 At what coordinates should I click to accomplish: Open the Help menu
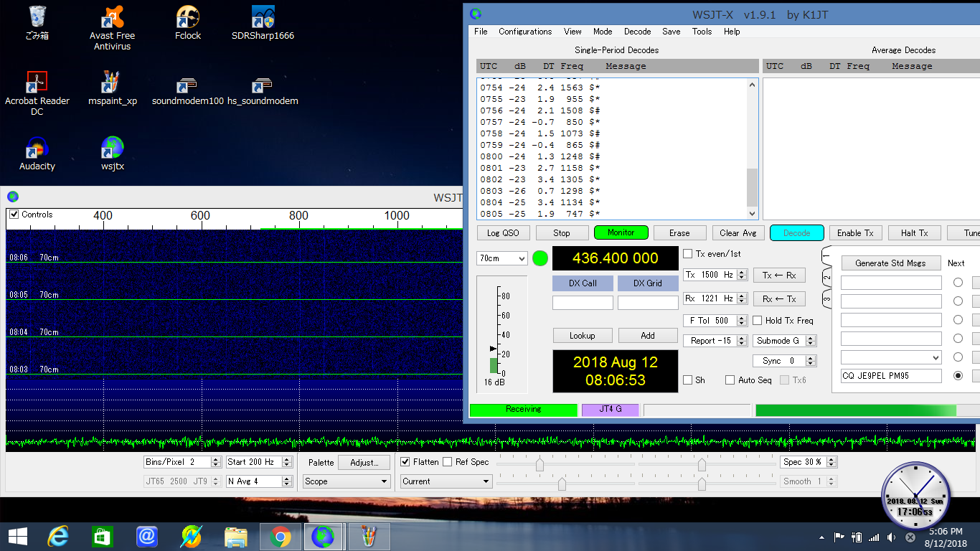click(732, 32)
